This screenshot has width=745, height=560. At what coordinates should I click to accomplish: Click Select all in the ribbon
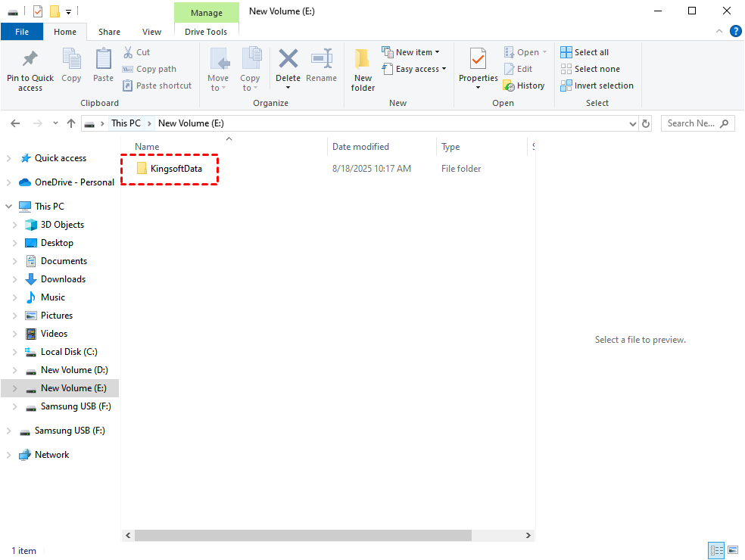point(584,52)
